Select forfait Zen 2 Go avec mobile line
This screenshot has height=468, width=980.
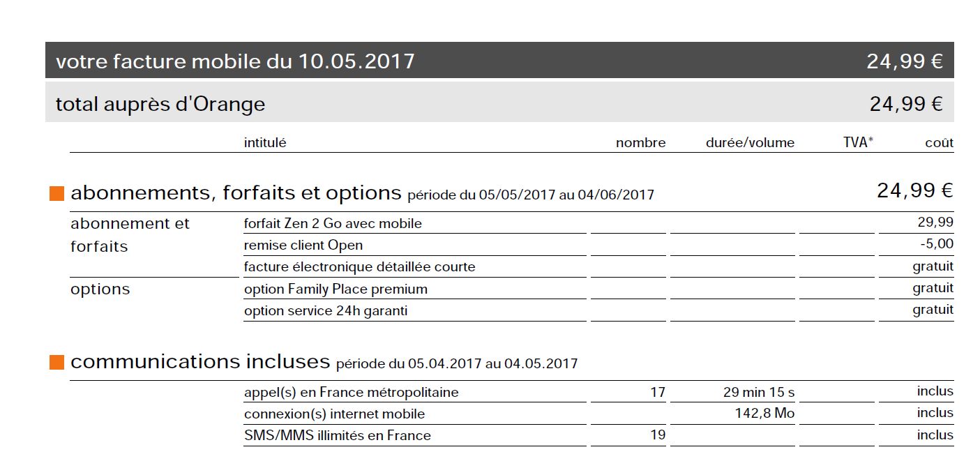(333, 224)
